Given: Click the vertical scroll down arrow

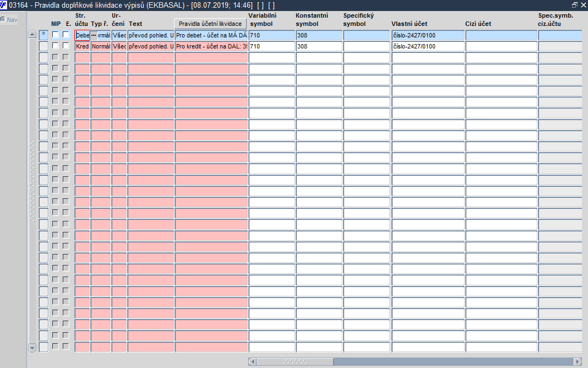Looking at the screenshot, I should (32, 348).
